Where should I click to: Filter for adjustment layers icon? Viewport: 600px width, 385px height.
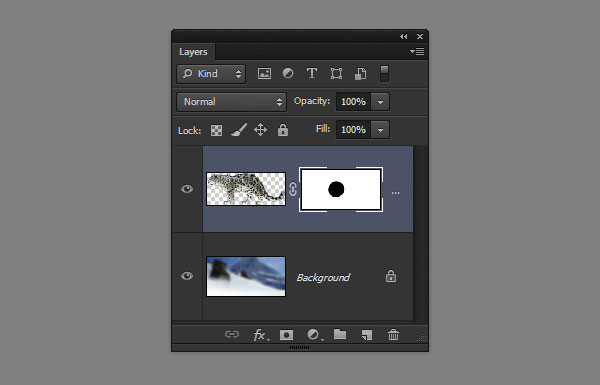[288, 73]
